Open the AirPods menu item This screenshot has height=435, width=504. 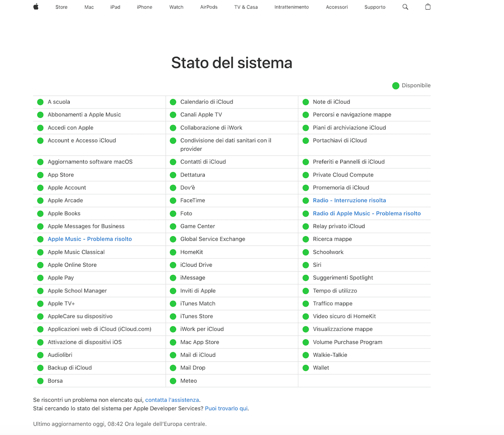point(209,7)
